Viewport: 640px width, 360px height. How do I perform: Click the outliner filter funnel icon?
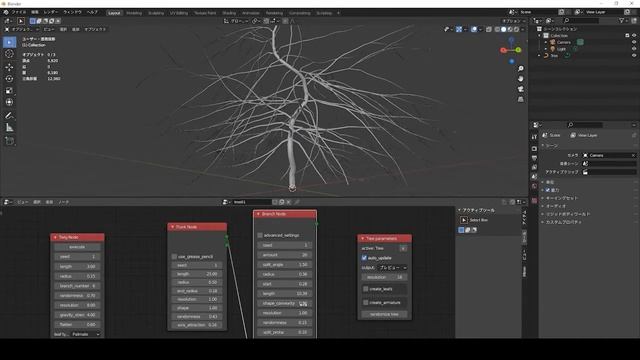(621, 20)
